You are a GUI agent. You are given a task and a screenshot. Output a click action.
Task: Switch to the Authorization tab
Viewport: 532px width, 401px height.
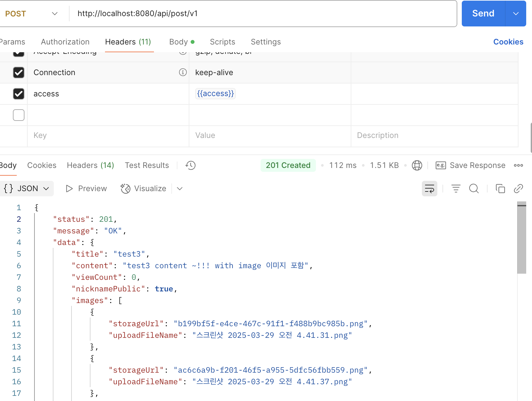65,42
